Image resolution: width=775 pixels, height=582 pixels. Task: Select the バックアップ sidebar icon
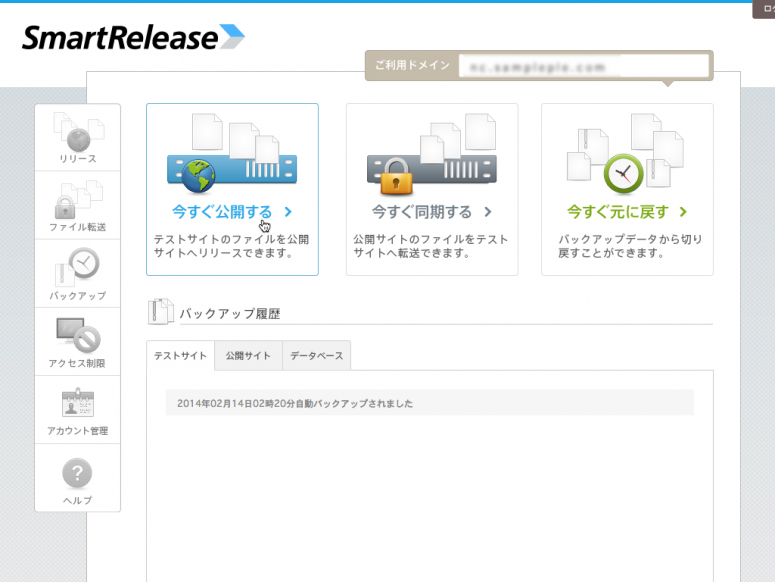point(77,273)
